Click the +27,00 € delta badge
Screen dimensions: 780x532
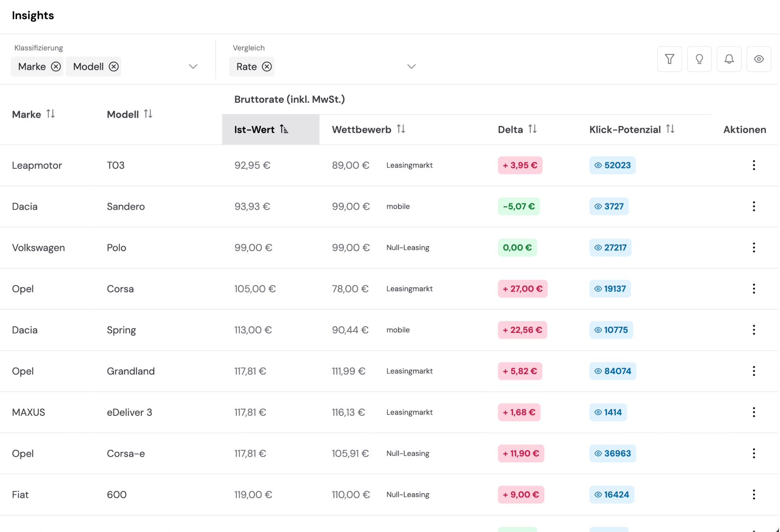point(522,289)
